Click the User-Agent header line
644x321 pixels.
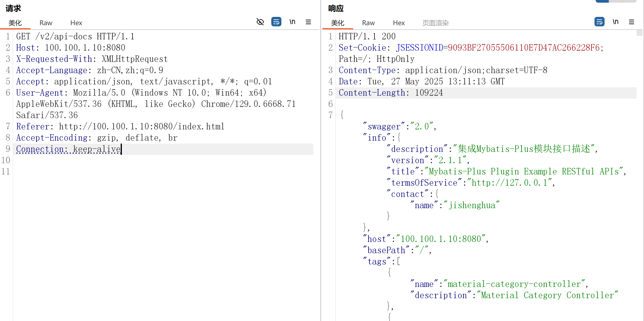[156, 104]
